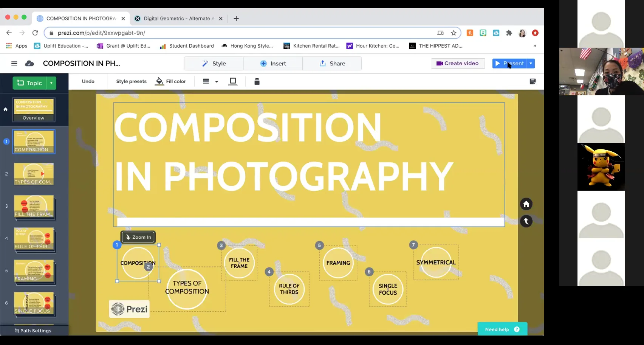Open Chrome profile avatar

coord(522,33)
